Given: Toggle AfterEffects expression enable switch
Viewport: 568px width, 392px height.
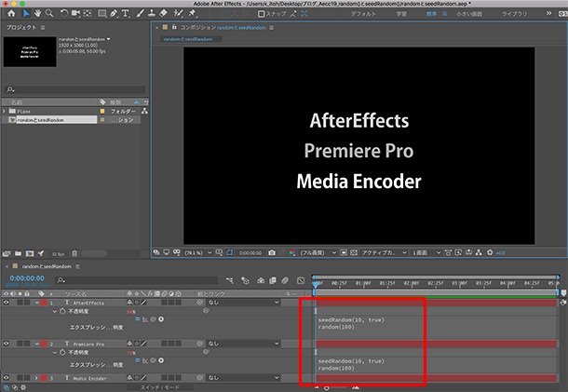Looking at the screenshot, I should click(138, 319).
